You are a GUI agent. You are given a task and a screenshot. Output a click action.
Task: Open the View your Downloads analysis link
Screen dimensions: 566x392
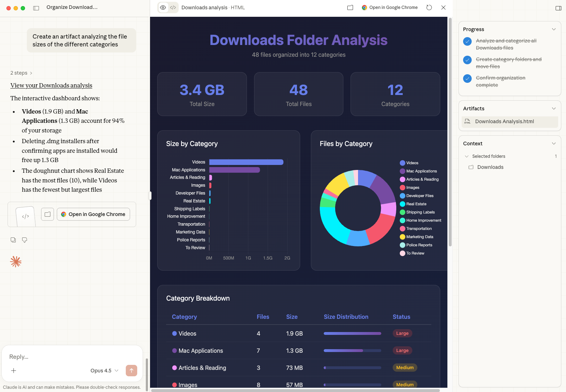51,85
